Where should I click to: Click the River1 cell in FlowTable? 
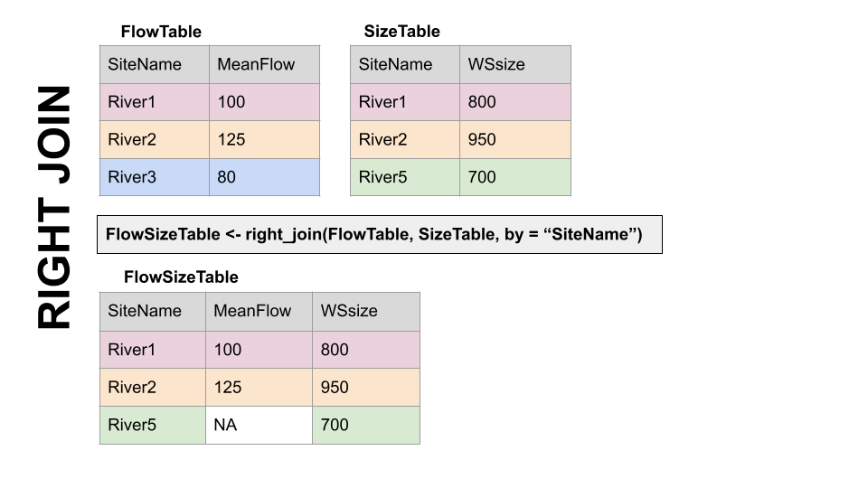coord(155,102)
